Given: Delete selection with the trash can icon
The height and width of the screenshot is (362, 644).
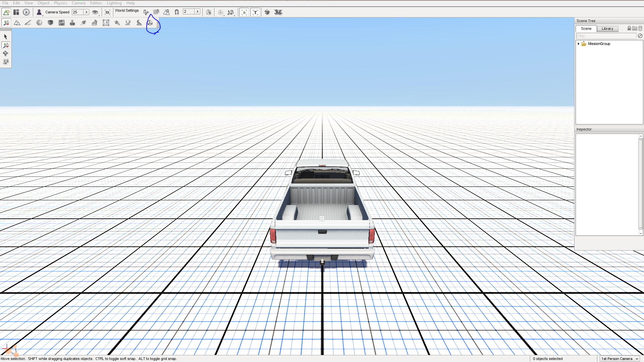Looking at the screenshot, I should pos(640,29).
